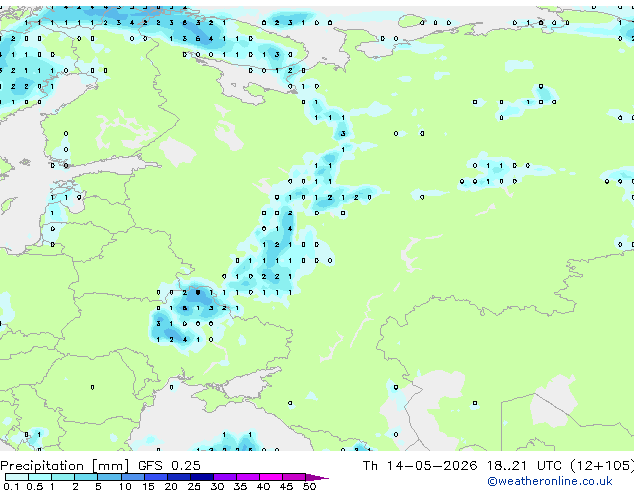Pick legend swatch between 35 and 40
This screenshot has width=634, height=490.
point(247,477)
